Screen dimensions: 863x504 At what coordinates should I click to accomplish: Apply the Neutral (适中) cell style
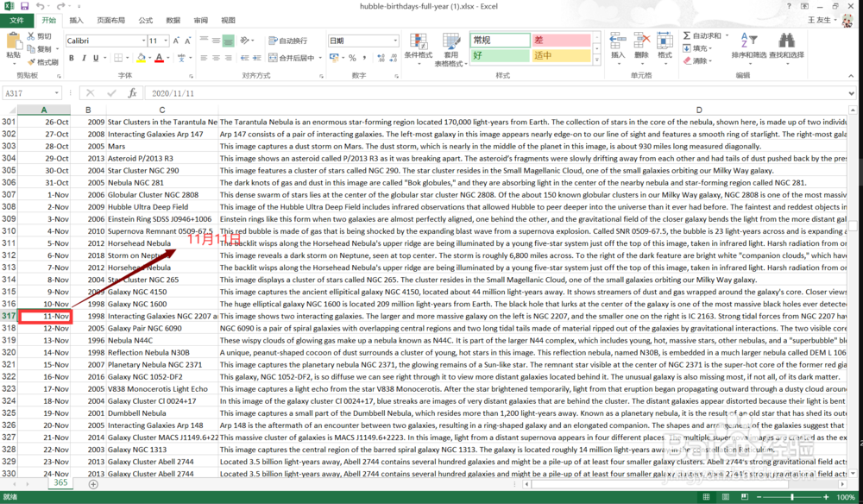(x=560, y=55)
